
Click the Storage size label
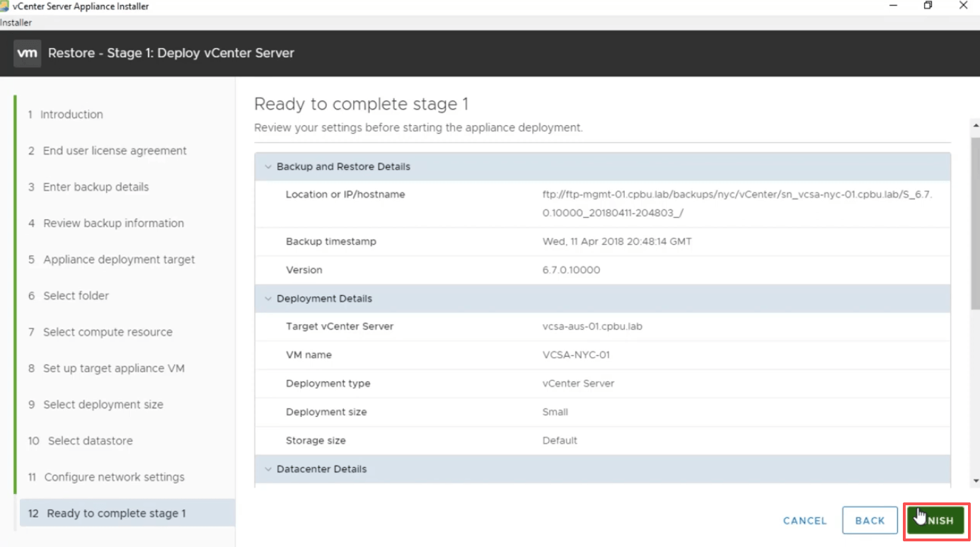pyautogui.click(x=316, y=440)
